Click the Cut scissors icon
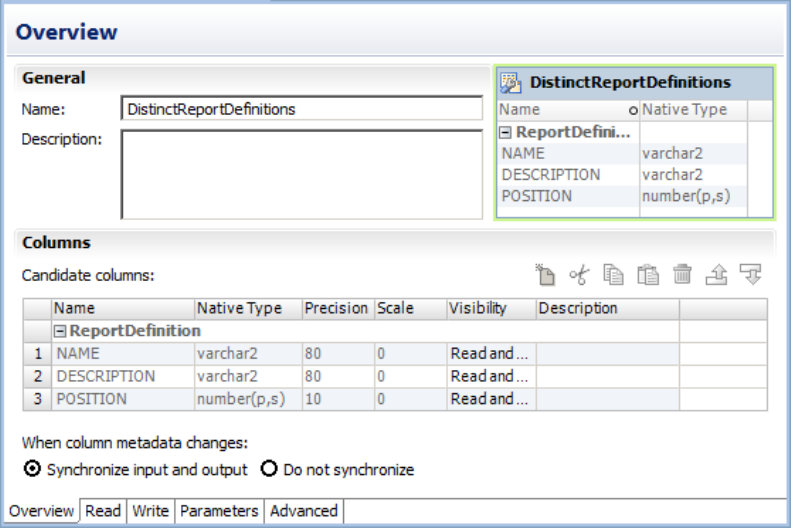This screenshot has width=791, height=528. click(x=579, y=275)
